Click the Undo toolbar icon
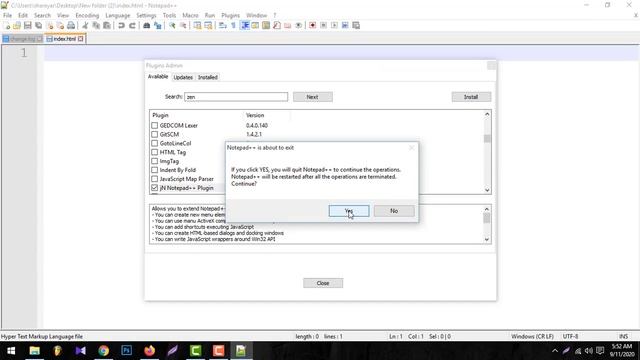 121,25
